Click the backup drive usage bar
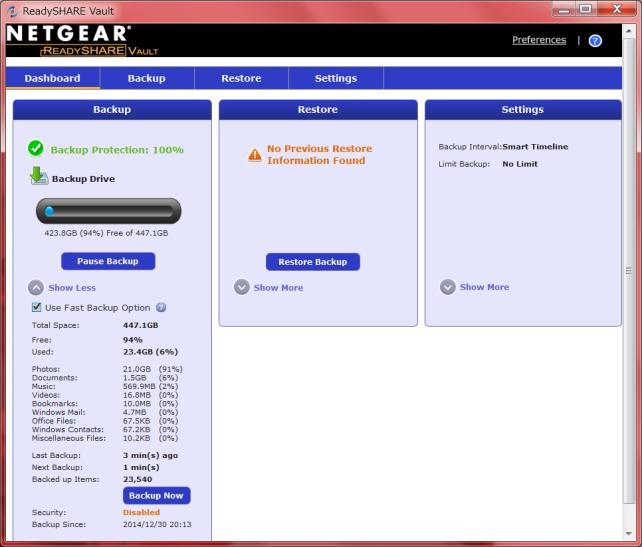Image resolution: width=642 pixels, height=547 pixels. point(109,211)
